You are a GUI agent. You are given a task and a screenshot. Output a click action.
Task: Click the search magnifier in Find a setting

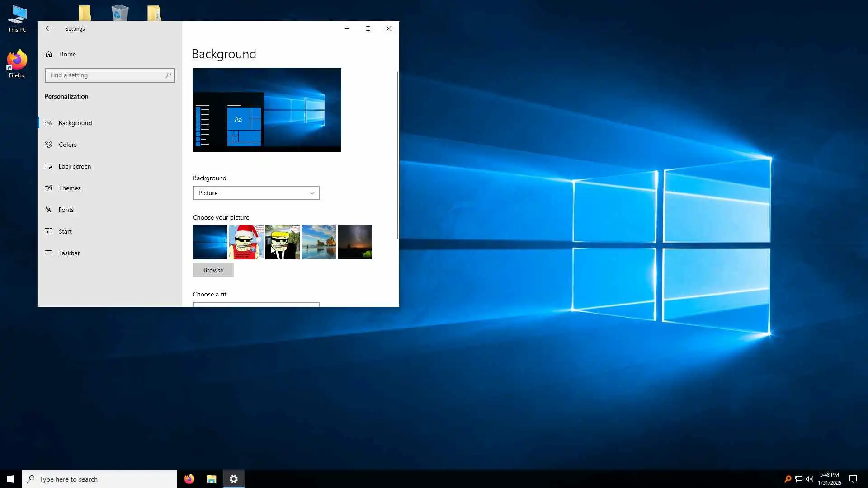click(168, 75)
